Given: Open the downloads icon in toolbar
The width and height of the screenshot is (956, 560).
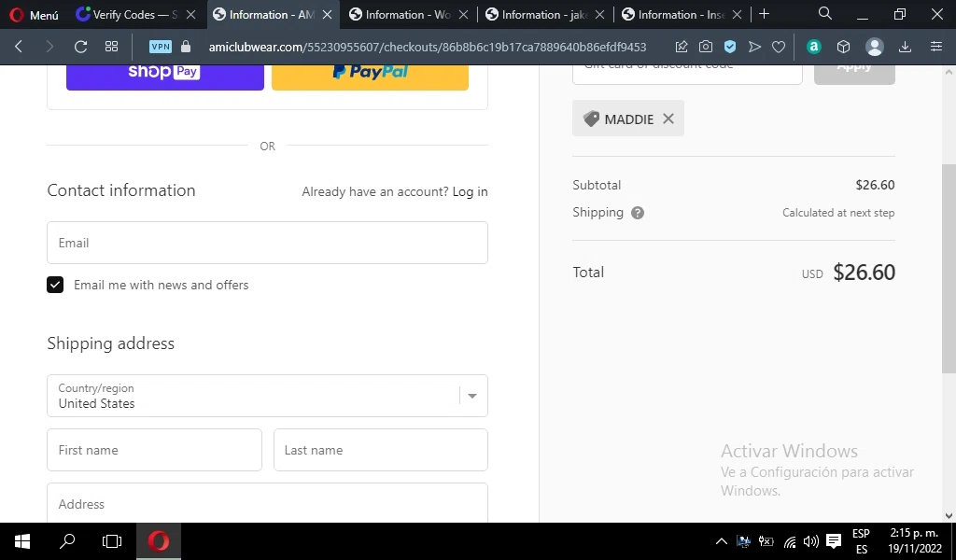Looking at the screenshot, I should pyautogui.click(x=905, y=47).
